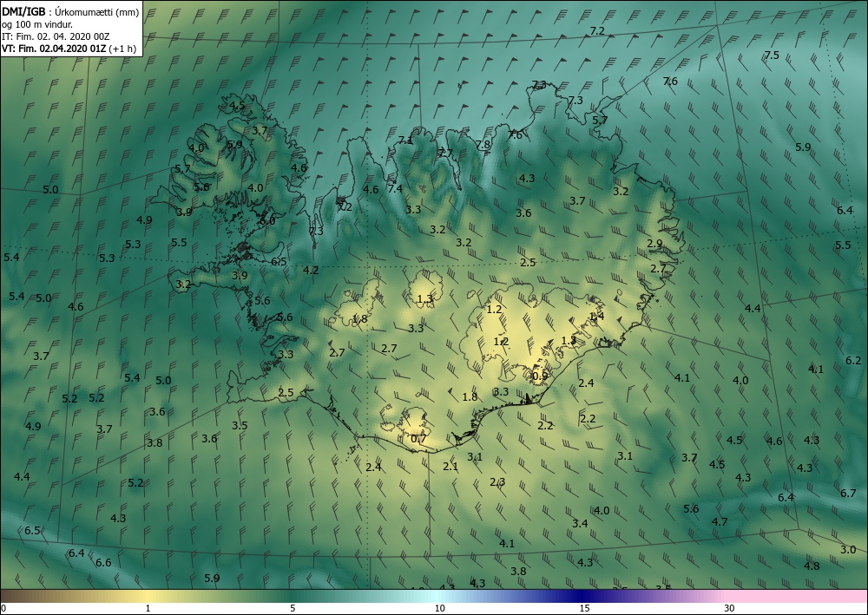
Task: Select the 7.8 precipitable water value
Action: click(x=483, y=145)
